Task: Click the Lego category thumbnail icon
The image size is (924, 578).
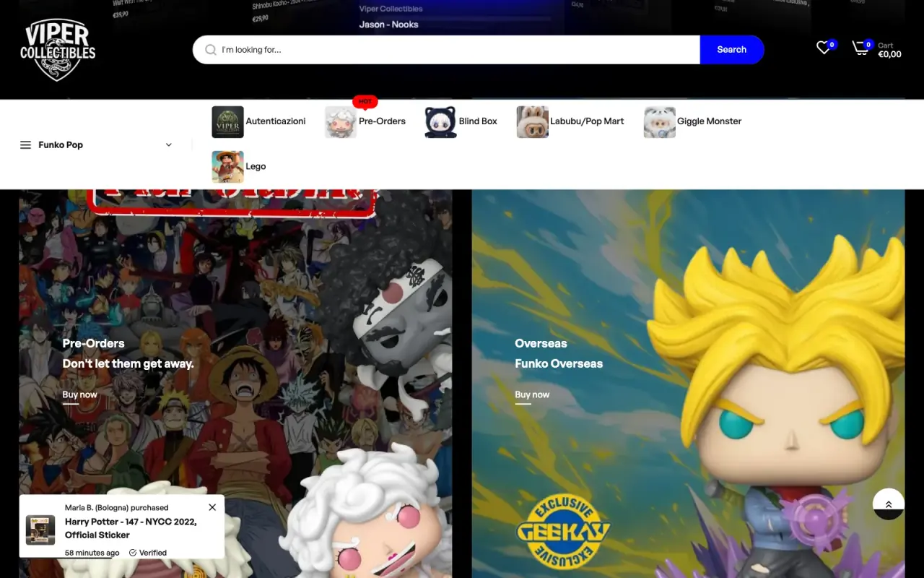Action: 227,166
